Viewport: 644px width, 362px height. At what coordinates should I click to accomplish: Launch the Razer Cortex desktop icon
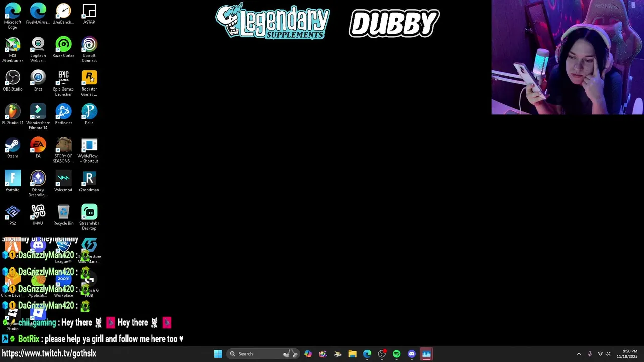click(63, 47)
